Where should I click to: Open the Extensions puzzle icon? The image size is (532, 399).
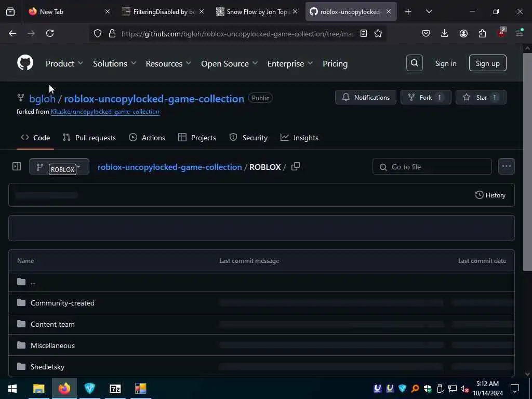[482, 33]
